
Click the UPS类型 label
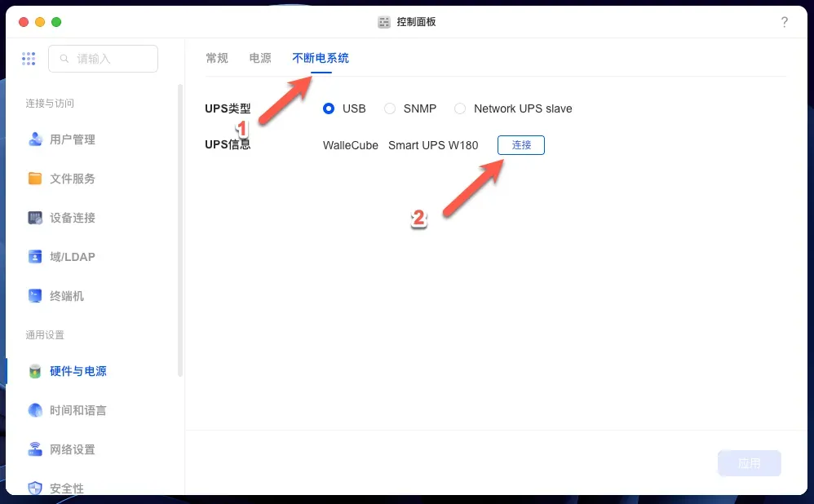click(228, 108)
